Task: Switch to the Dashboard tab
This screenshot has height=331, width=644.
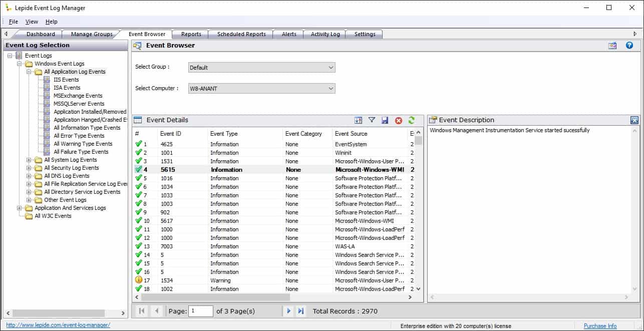Action: click(41, 34)
